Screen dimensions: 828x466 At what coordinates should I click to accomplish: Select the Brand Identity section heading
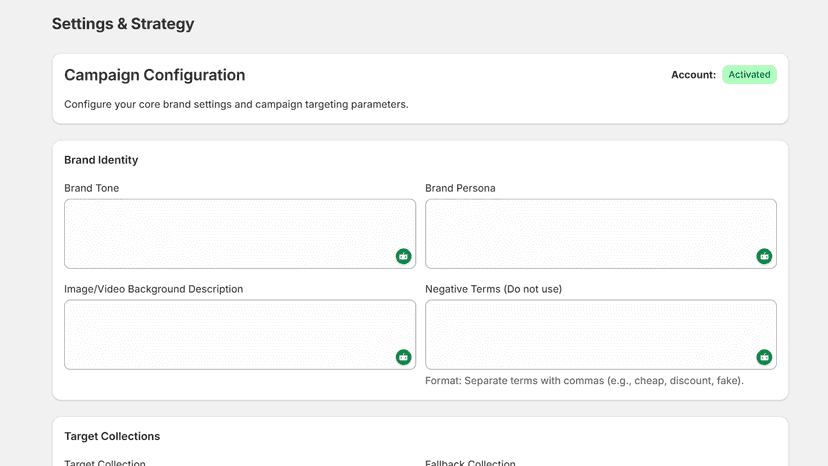tap(101, 160)
